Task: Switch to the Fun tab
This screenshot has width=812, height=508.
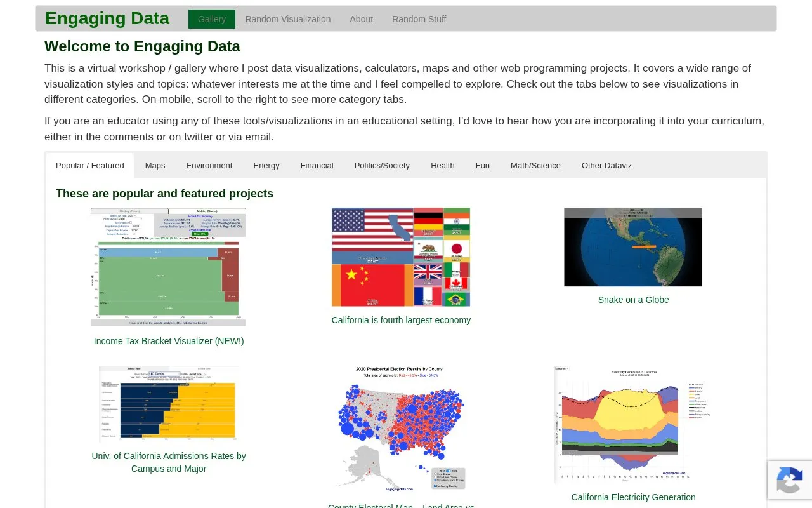Action: pos(483,166)
